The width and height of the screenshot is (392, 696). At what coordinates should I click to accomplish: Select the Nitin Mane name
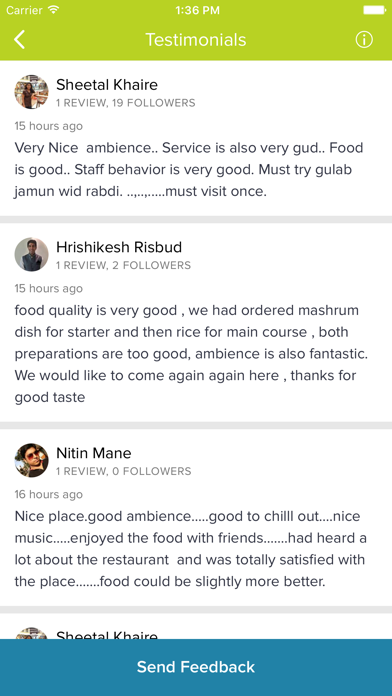[94, 453]
